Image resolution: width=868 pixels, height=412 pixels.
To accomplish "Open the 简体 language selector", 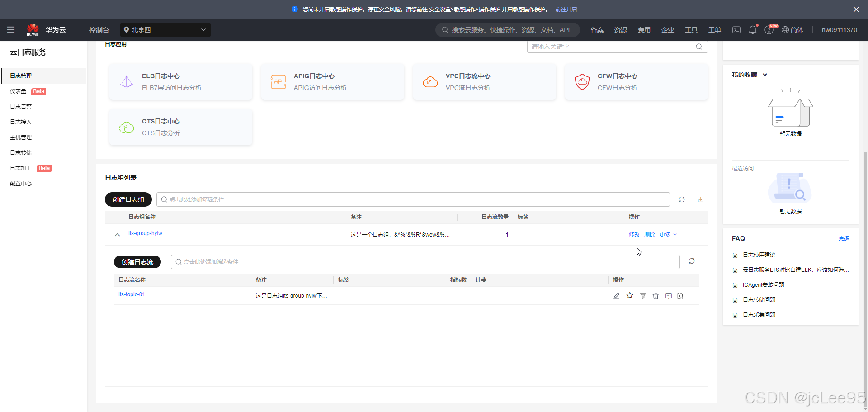I will tap(793, 30).
